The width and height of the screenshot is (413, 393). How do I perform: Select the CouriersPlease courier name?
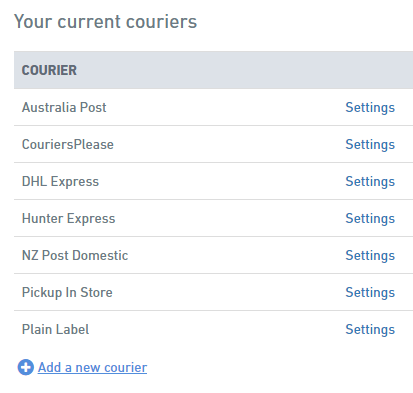click(x=68, y=144)
